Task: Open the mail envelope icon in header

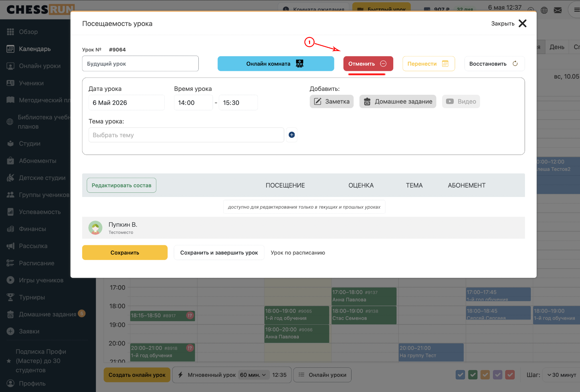Action: tap(558, 10)
